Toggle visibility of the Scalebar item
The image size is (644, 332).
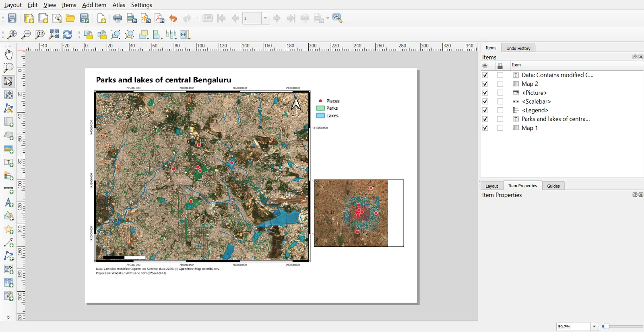485,101
